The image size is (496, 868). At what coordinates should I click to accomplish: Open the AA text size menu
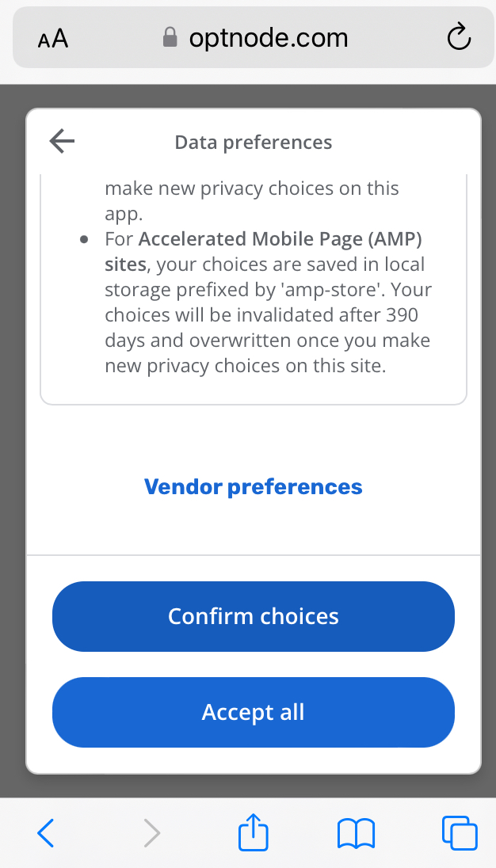tap(53, 40)
